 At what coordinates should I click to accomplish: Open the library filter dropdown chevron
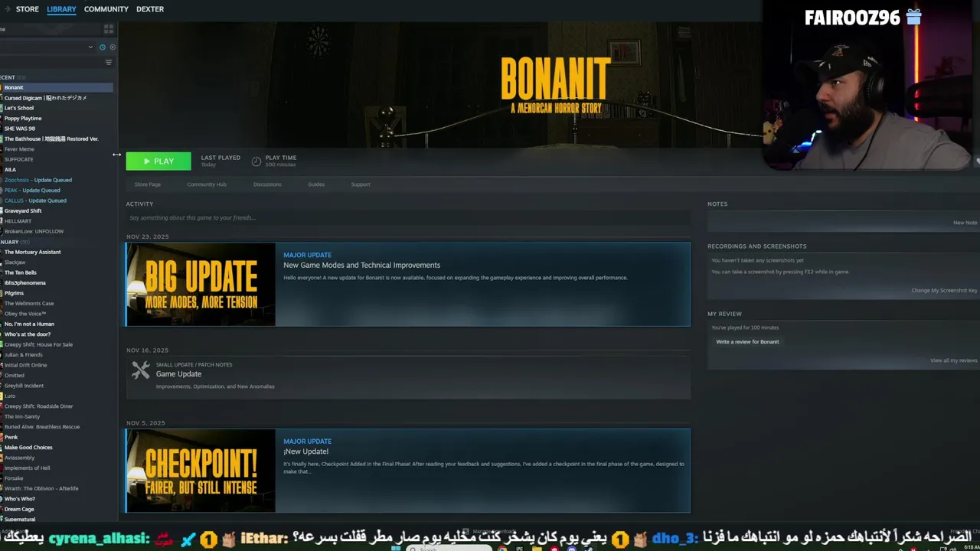(90, 47)
